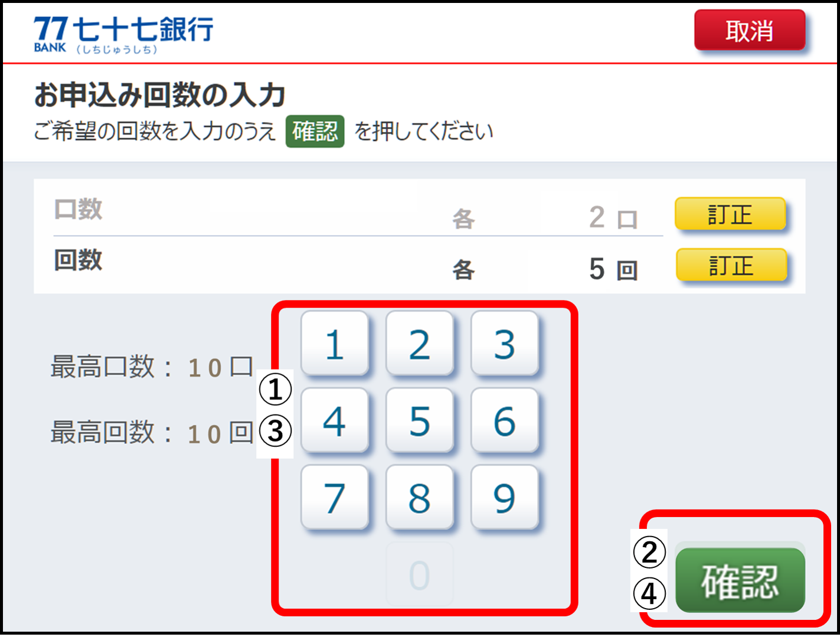Tap the greyed-out 0 key

point(420,574)
